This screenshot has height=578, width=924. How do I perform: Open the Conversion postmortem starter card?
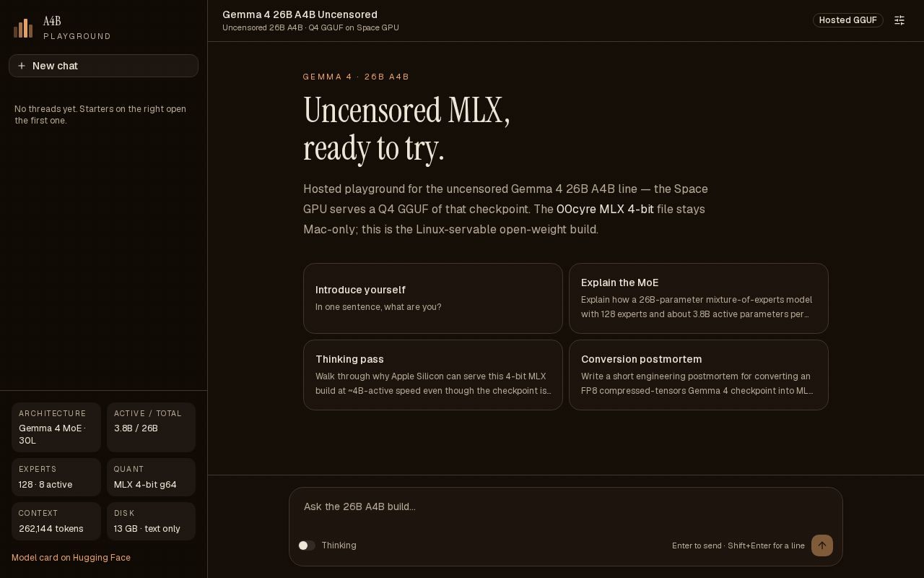click(699, 375)
